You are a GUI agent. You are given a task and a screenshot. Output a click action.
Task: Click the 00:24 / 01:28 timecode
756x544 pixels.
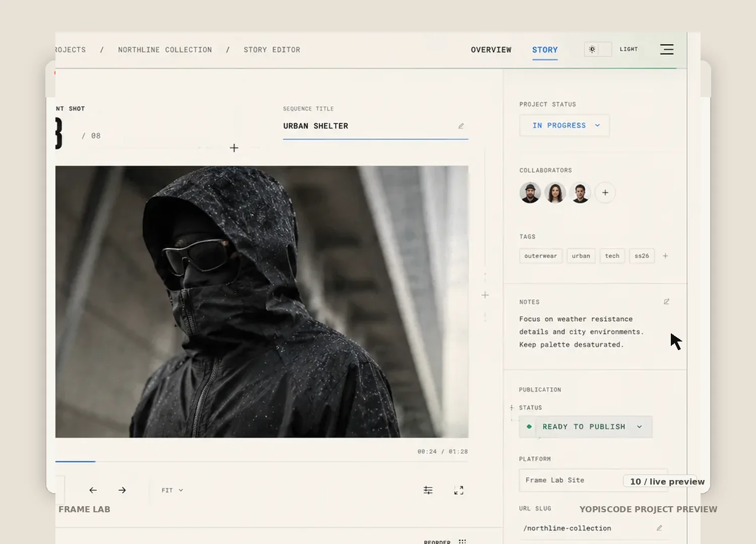coord(443,452)
